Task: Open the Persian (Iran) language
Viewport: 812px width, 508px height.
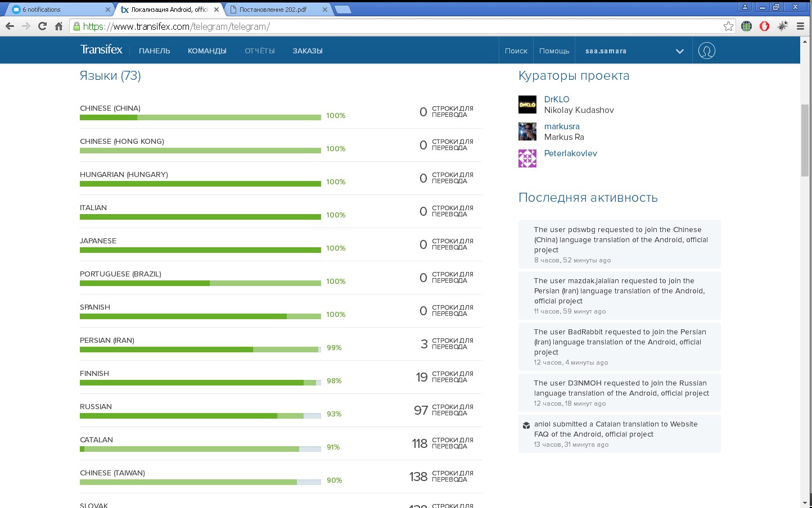Action: 107,341
